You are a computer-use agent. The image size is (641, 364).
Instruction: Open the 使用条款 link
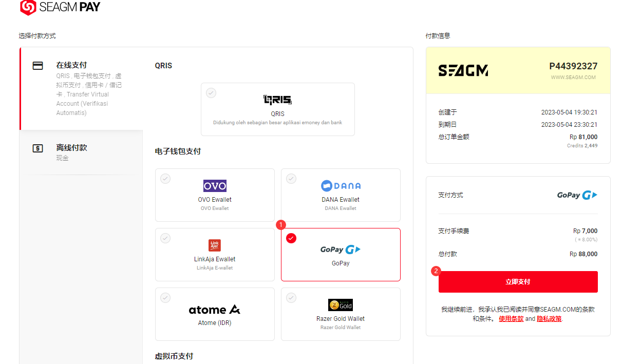click(x=511, y=319)
